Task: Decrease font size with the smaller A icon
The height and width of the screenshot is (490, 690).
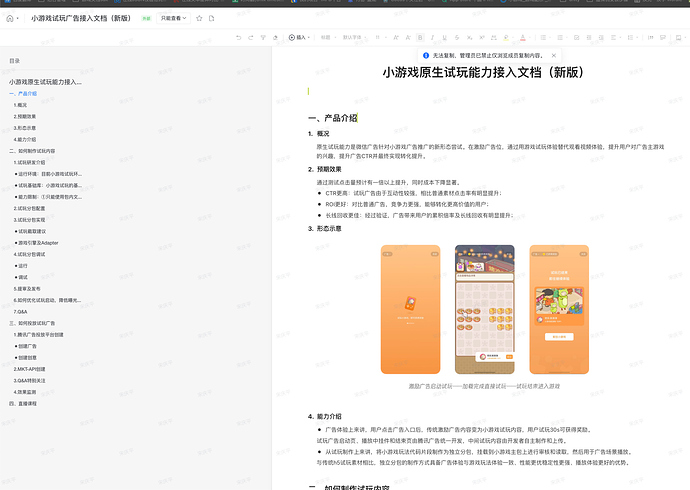Action: (408, 37)
